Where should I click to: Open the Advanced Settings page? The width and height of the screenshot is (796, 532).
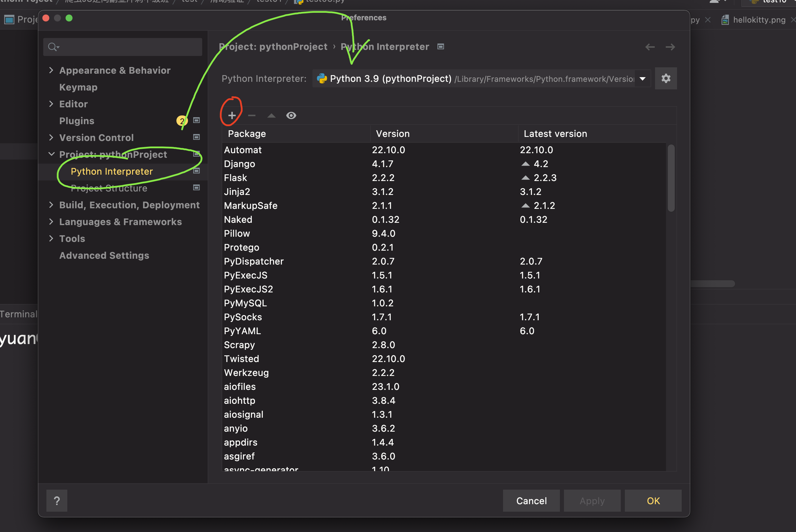coord(104,256)
